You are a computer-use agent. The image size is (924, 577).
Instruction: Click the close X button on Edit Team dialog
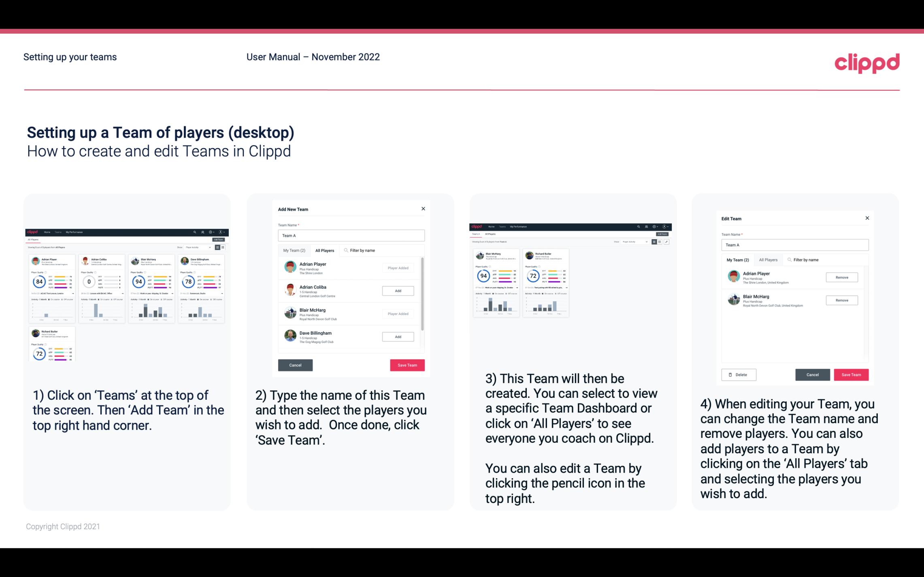(x=867, y=218)
